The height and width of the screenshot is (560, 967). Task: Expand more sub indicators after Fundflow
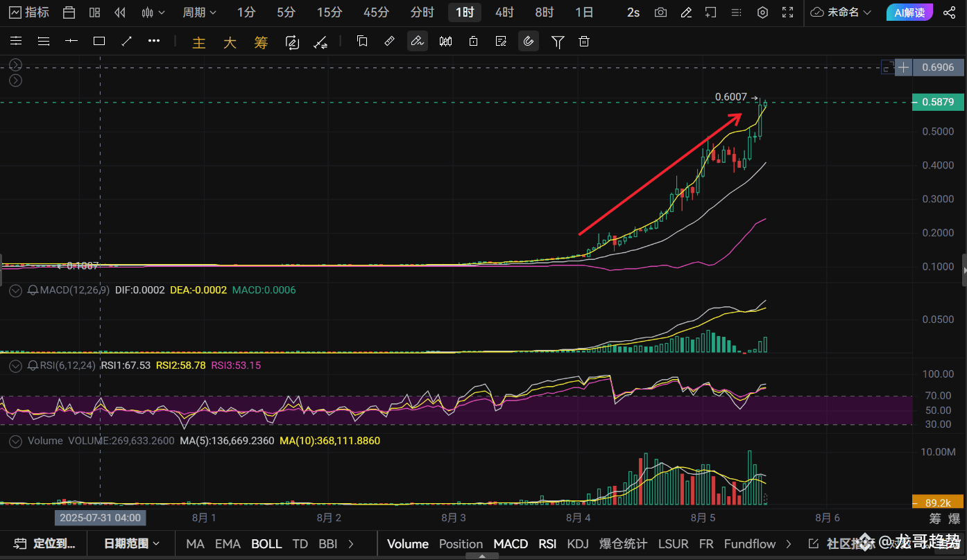[789, 544]
